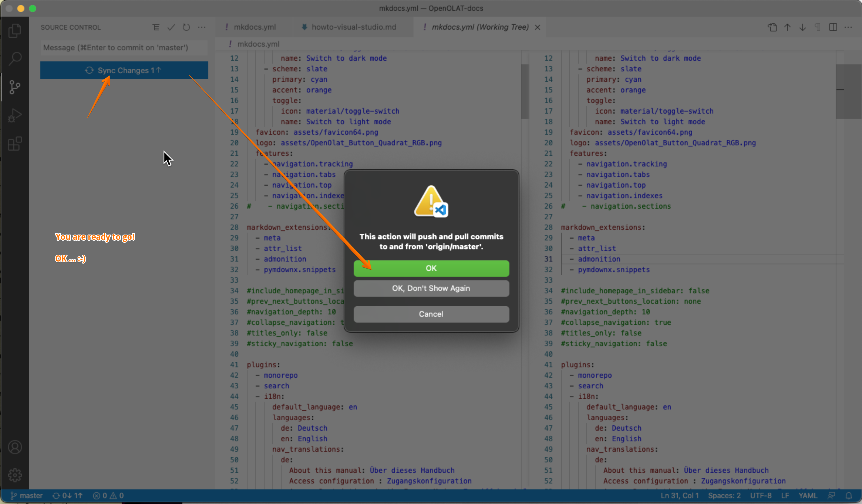Refresh source control with refresh icon
The height and width of the screenshot is (504, 862).
186,27
